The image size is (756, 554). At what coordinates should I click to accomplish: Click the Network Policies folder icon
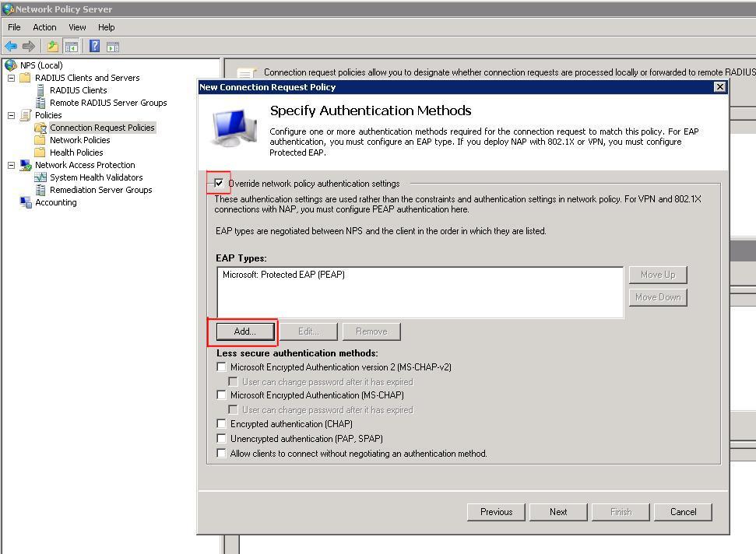40,140
